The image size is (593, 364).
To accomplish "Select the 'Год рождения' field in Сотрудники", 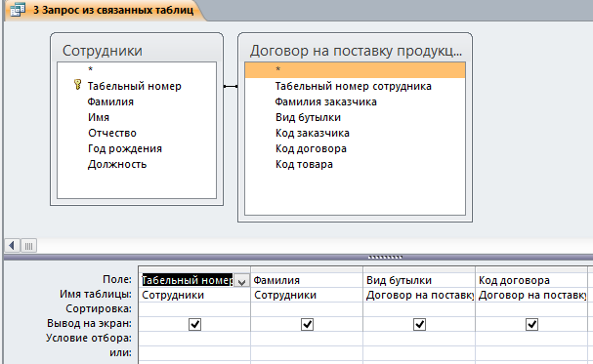I will point(125,148).
